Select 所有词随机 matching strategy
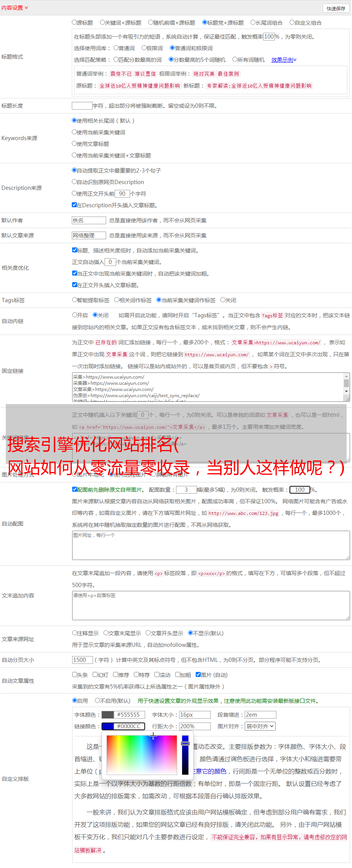This screenshot has width=352, height=868. pyautogui.click(x=235, y=59)
